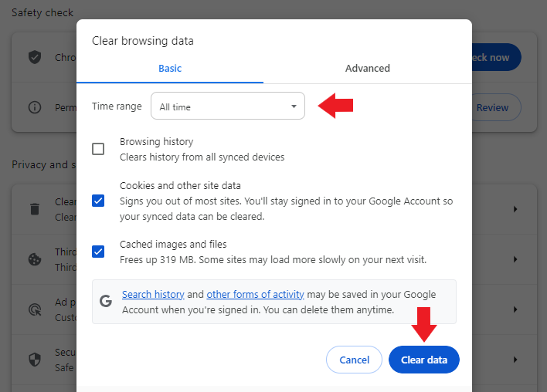Click the third-party cookies cookie icon

[x=35, y=259]
